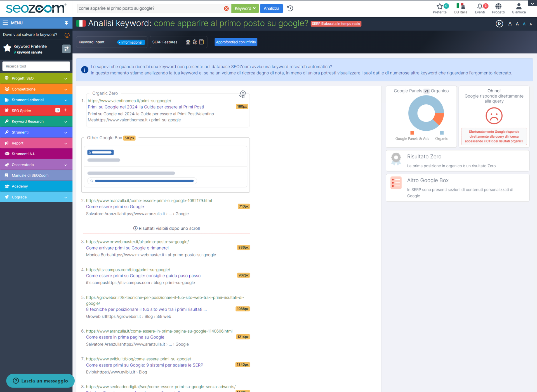Viewport: 537px width, 392px height.
Task: Toggle the Informational keyword intent badge
Action: point(130,42)
